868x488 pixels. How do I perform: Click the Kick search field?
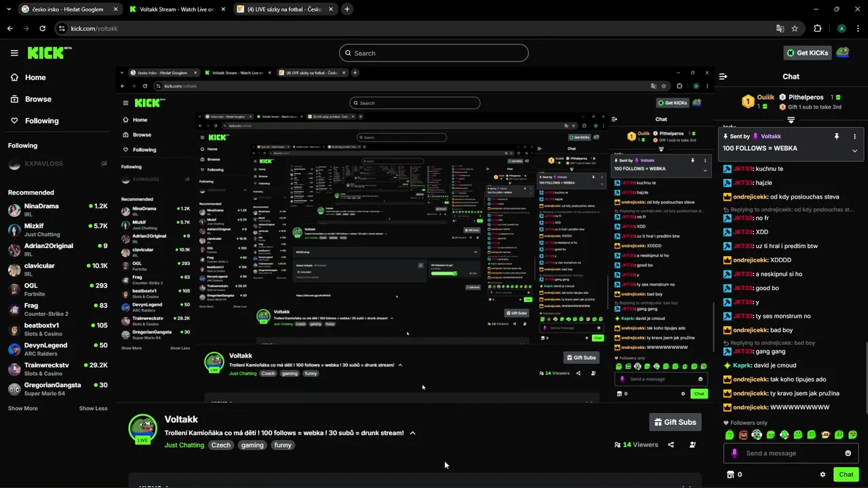433,53
